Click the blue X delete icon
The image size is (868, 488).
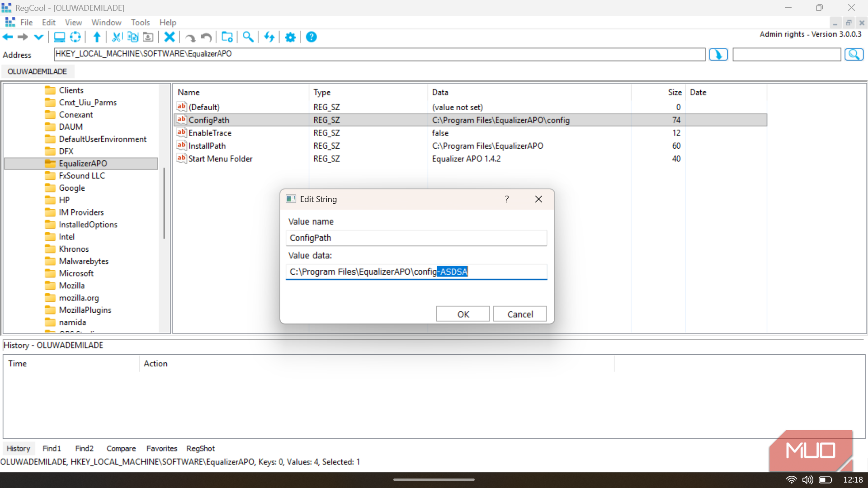(170, 37)
